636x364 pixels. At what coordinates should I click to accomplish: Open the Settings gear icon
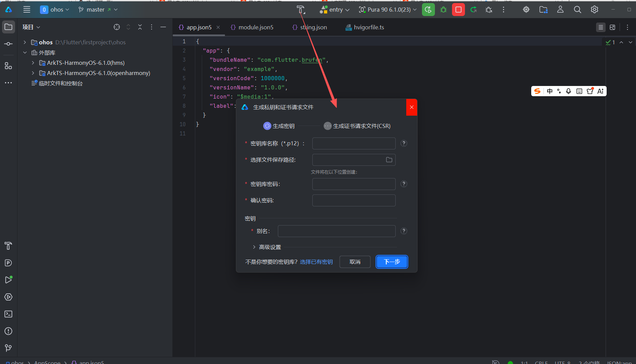pyautogui.click(x=594, y=10)
